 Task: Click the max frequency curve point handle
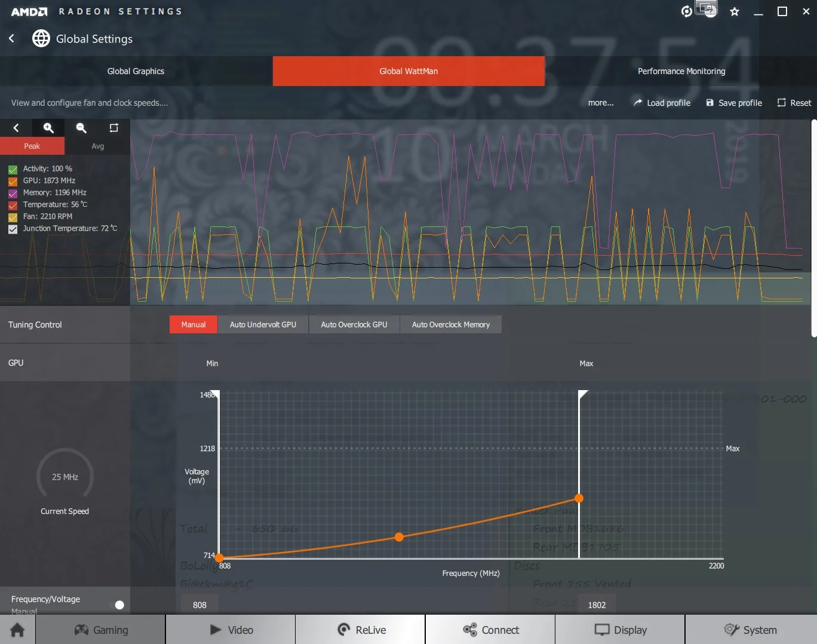pyautogui.click(x=579, y=498)
